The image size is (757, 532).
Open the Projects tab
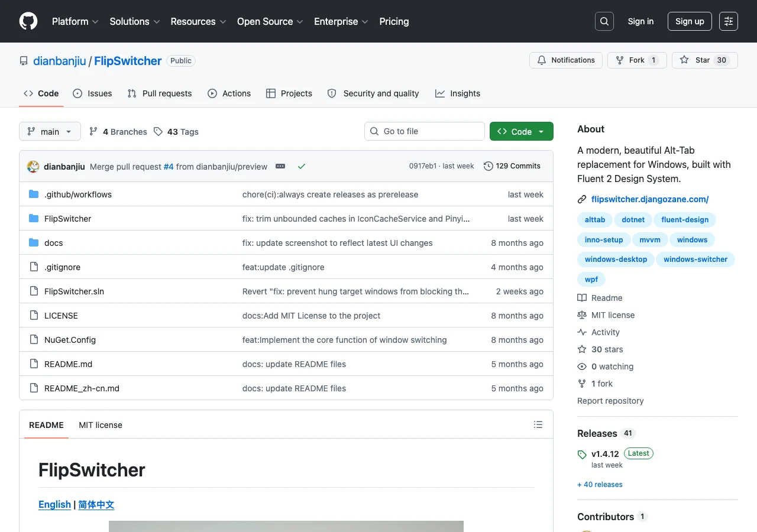pos(289,93)
